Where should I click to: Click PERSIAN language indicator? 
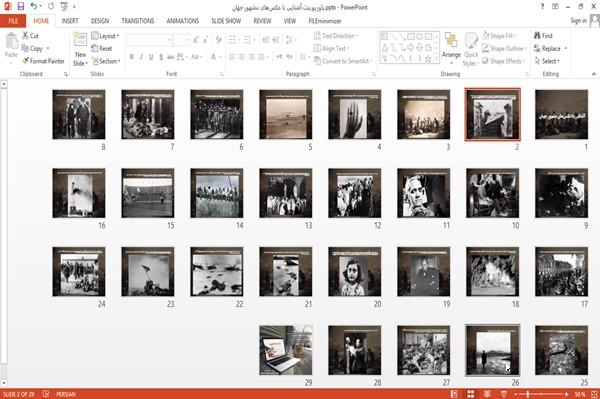(66, 394)
